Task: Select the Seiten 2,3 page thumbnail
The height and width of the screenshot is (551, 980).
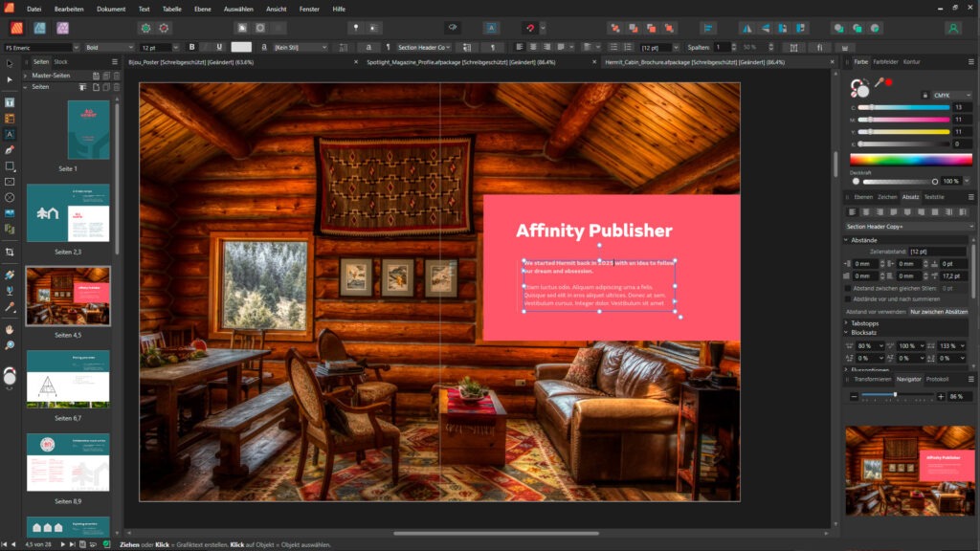Action: click(68, 213)
